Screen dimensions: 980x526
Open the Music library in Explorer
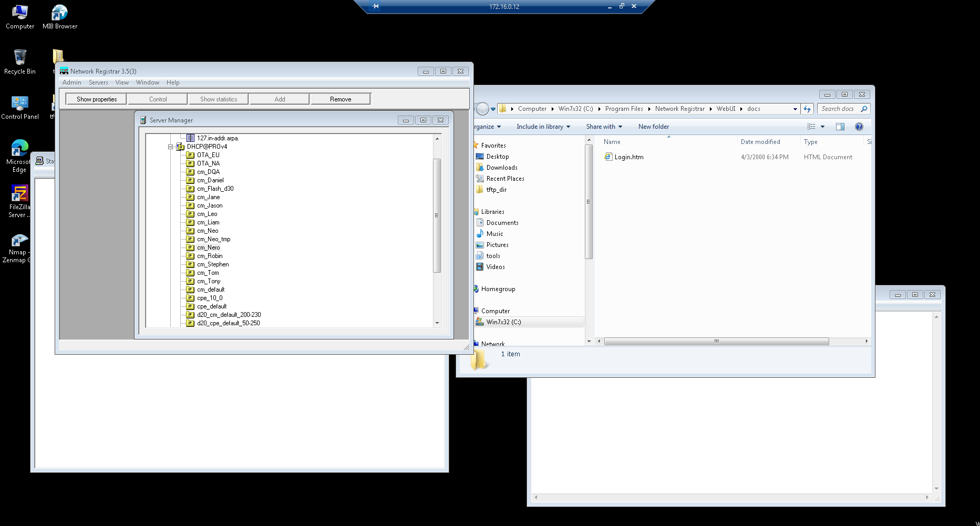coord(494,234)
